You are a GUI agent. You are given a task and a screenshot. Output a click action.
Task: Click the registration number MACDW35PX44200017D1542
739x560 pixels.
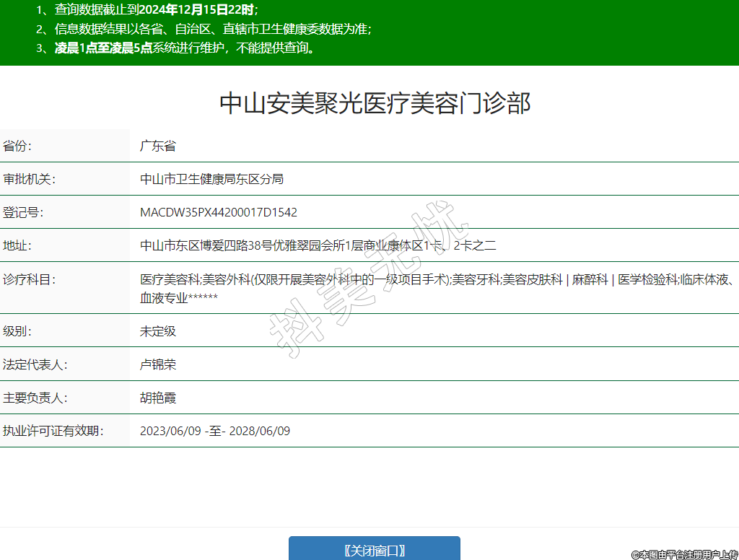pyautogui.click(x=219, y=212)
